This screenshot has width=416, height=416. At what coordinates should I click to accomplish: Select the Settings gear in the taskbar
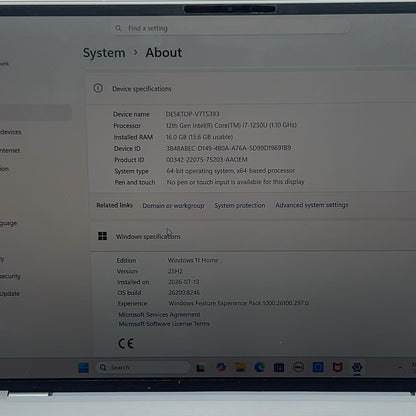357,367
